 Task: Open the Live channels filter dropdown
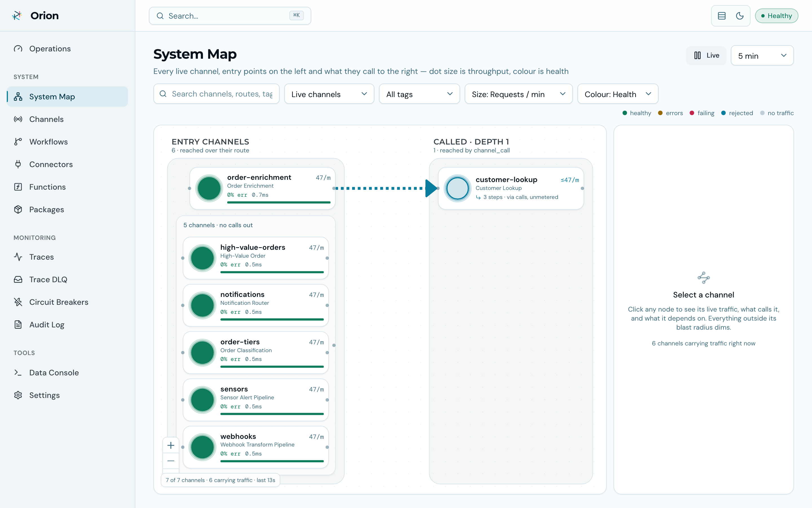click(x=329, y=94)
